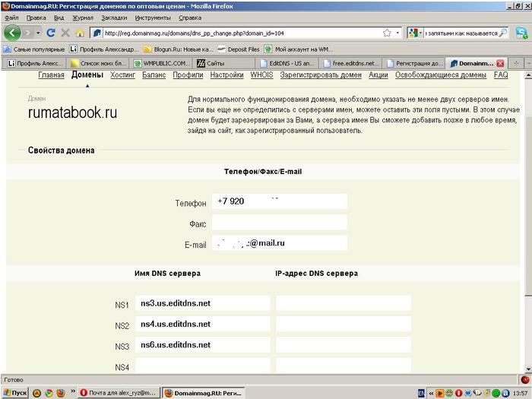
Task: Open the Вид menu
Action: click(59, 17)
